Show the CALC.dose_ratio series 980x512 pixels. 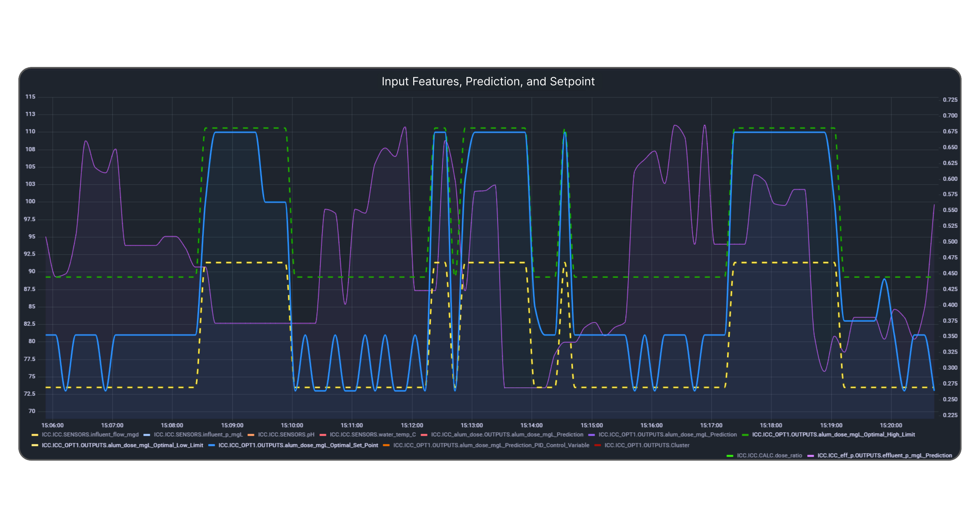[769, 455]
